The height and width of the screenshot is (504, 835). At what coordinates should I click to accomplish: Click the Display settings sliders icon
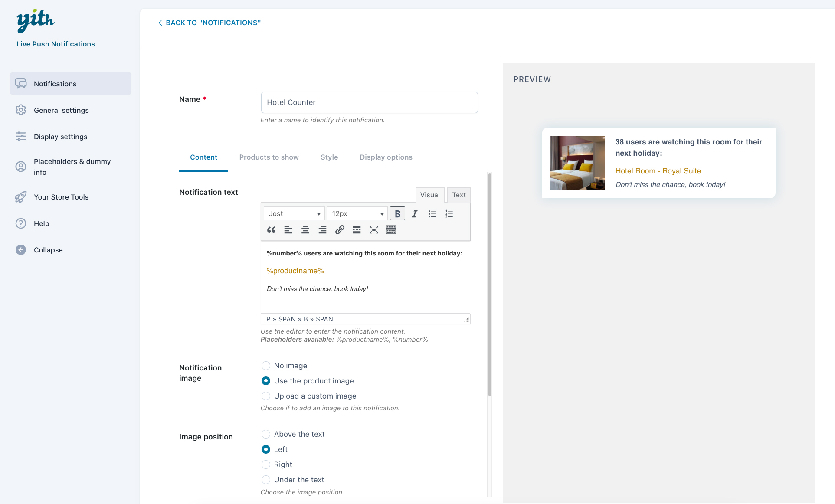21,136
